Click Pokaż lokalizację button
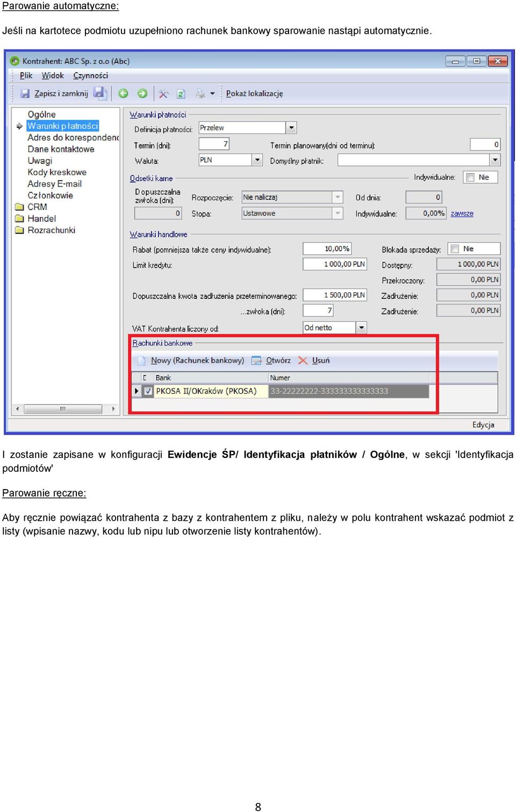 click(x=254, y=94)
